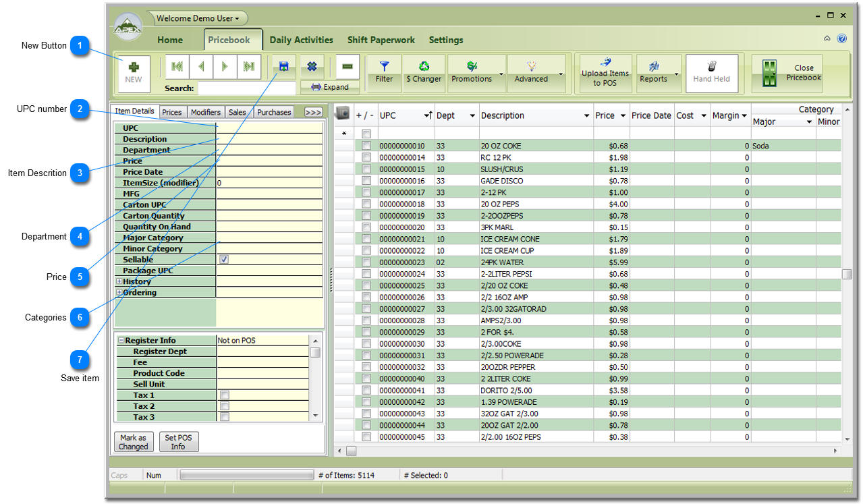863x504 pixels.
Task: Open the Filter tool
Action: pos(384,73)
